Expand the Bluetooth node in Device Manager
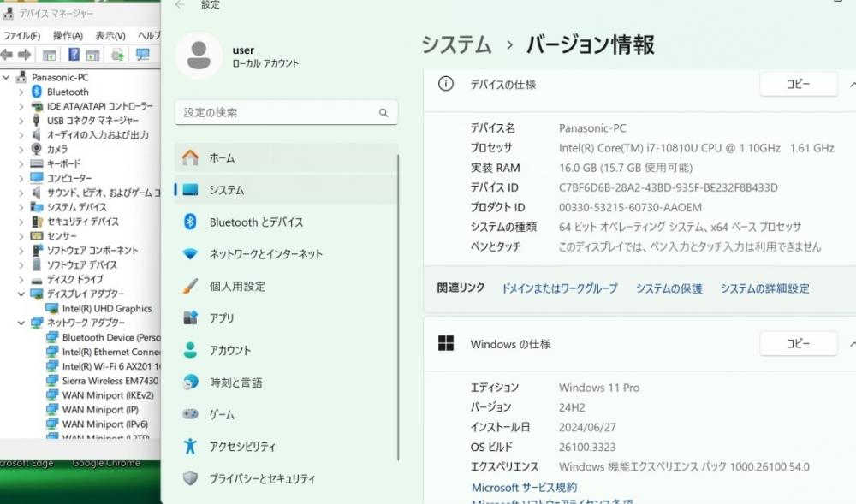 pos(21,92)
